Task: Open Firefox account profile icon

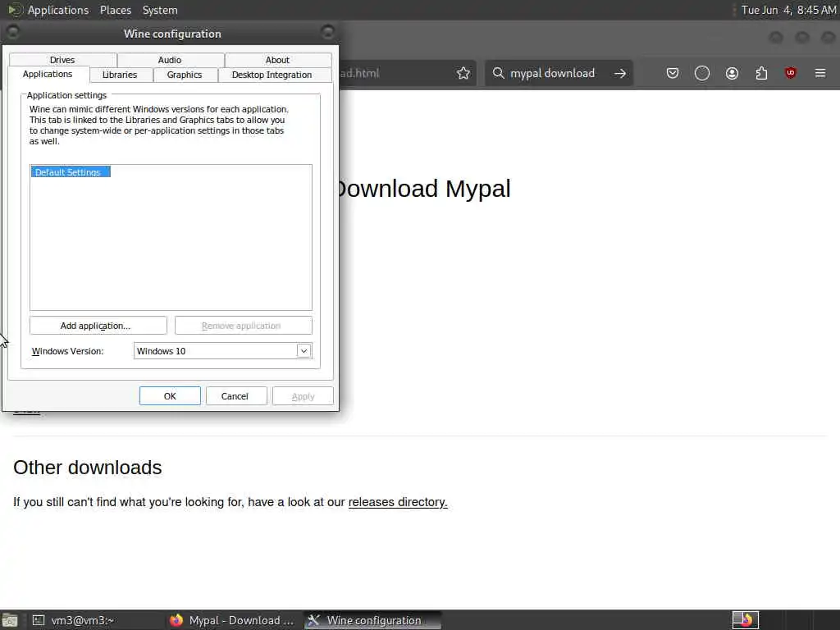Action: (x=732, y=73)
